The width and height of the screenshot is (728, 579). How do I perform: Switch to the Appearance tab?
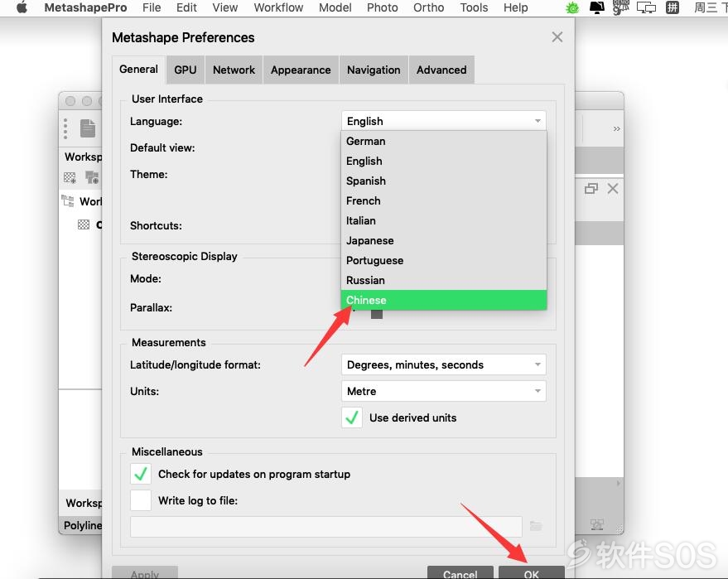coord(301,70)
